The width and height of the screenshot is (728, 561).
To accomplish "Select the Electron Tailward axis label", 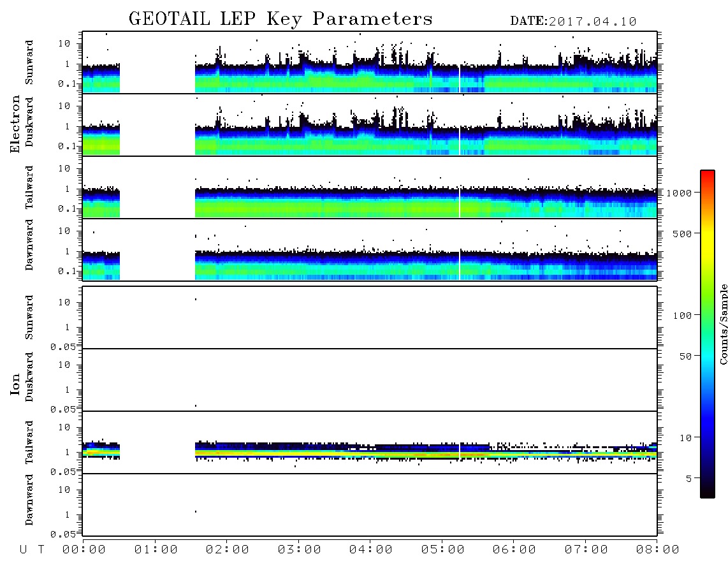I will [x=29, y=187].
